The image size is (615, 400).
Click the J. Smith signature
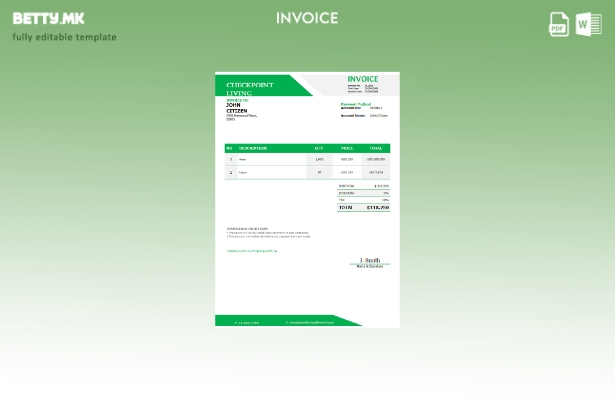(370, 260)
